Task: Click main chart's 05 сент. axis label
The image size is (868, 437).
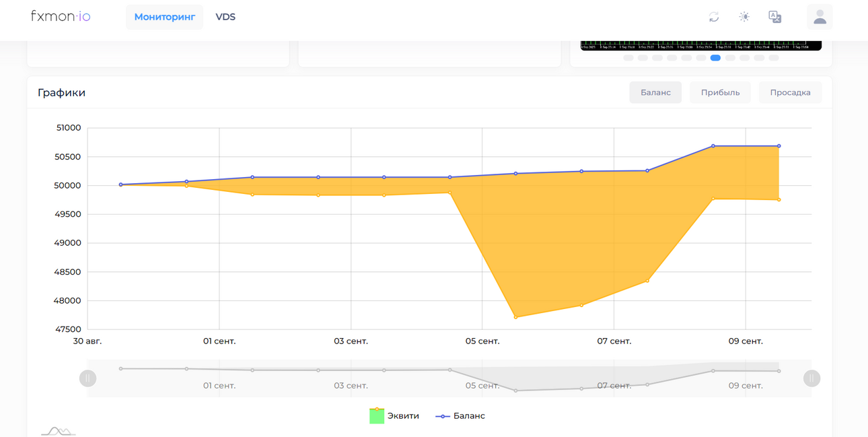Action: point(482,341)
